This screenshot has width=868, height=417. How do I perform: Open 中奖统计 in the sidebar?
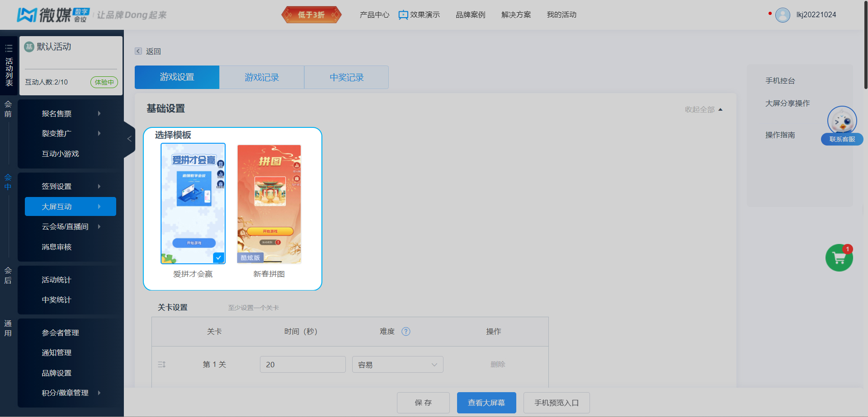point(57,300)
